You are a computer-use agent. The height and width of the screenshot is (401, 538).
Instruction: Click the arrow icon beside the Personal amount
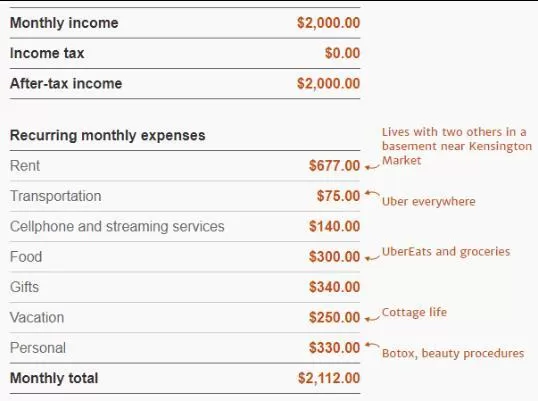(x=372, y=345)
